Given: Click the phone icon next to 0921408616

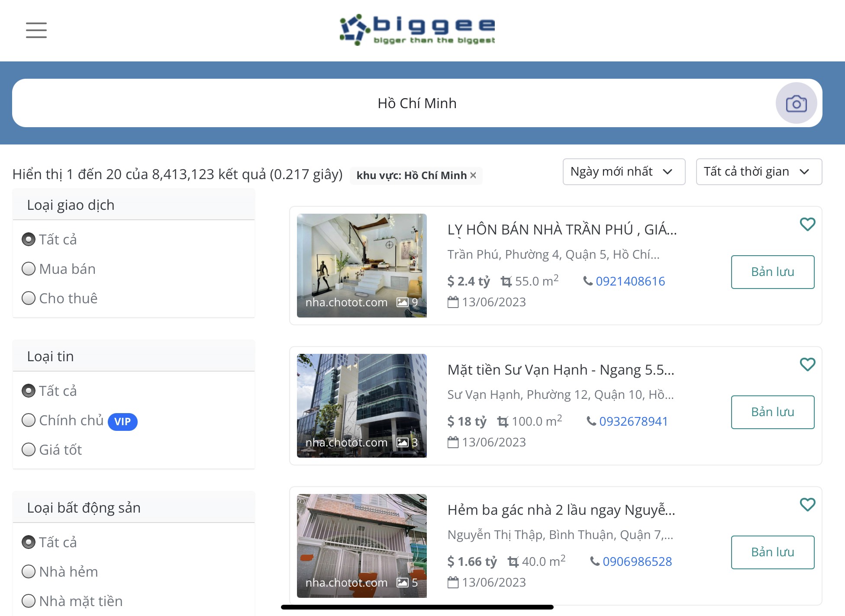Looking at the screenshot, I should [588, 281].
